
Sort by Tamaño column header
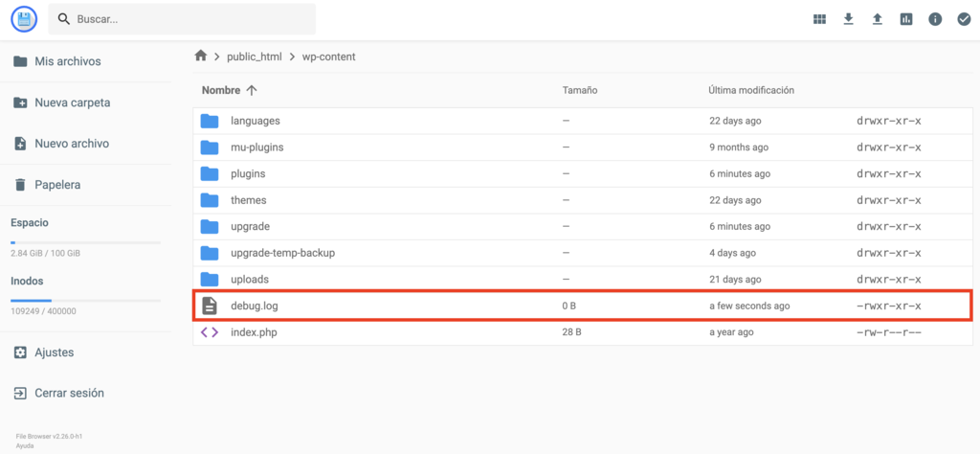click(580, 90)
